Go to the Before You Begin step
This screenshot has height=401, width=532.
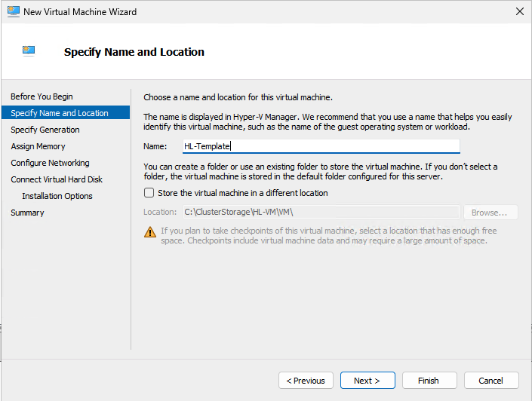tap(42, 96)
